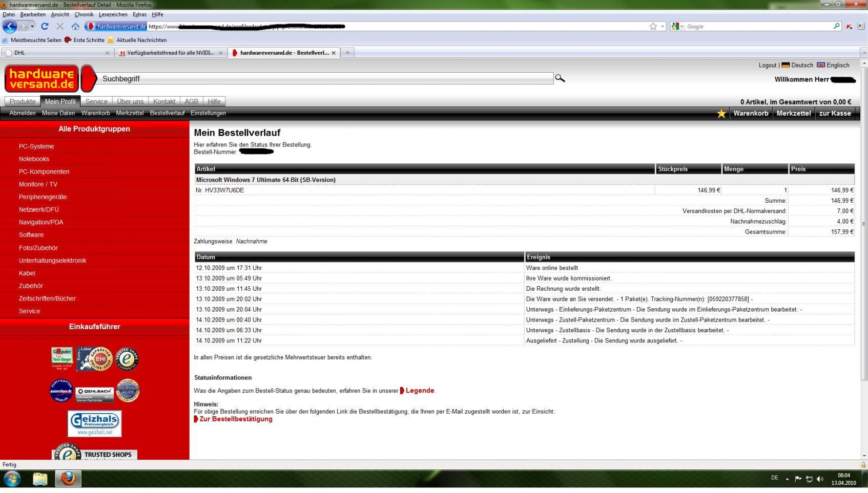Image resolution: width=868 pixels, height=493 pixels.
Task: Open Meine Daten in profile submenu
Action: [x=58, y=113]
